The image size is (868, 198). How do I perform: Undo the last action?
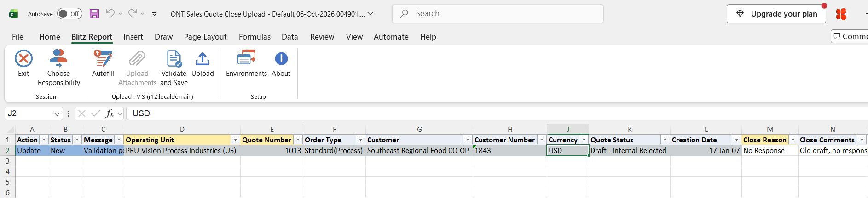tap(110, 14)
